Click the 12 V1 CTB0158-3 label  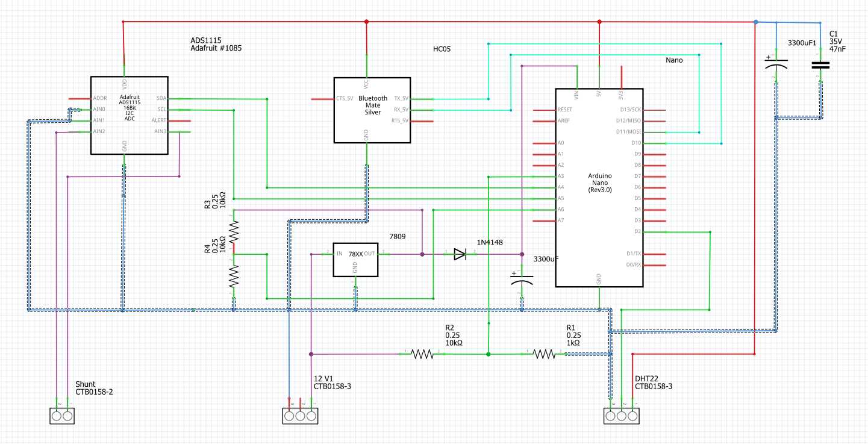pyautogui.click(x=333, y=382)
